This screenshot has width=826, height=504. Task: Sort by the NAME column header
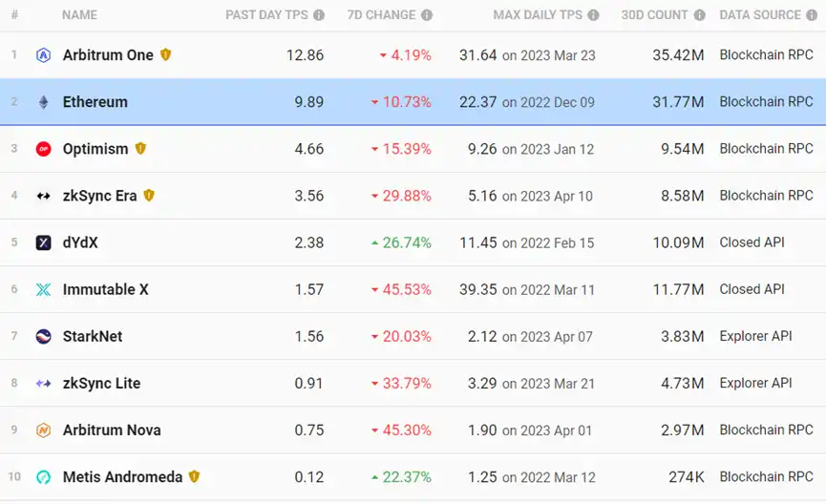79,14
